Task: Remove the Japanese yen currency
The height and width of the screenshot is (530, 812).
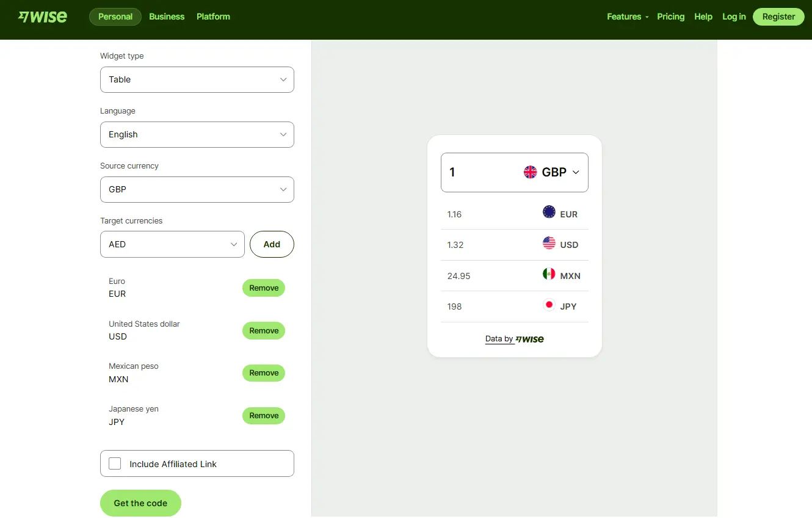Action: tap(264, 415)
